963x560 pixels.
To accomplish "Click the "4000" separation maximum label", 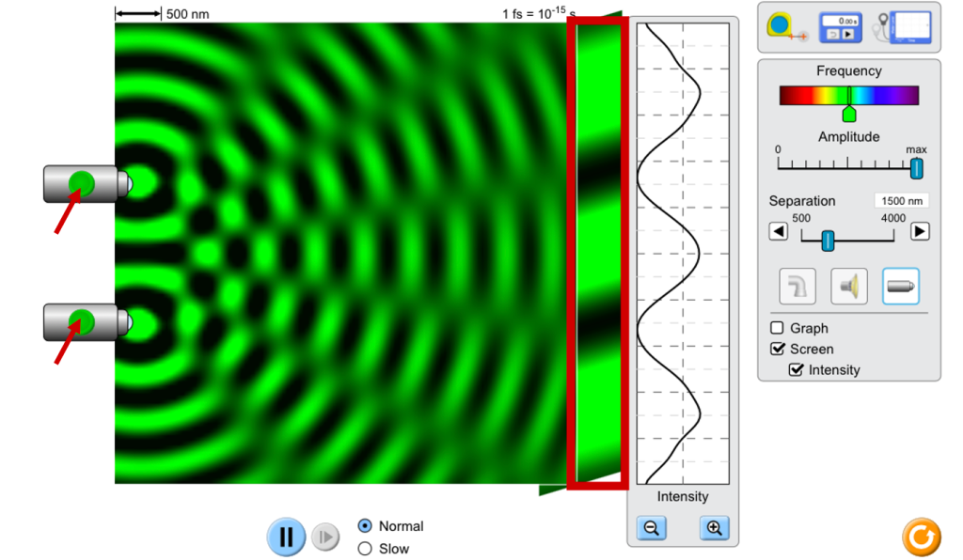I will 893,218.
